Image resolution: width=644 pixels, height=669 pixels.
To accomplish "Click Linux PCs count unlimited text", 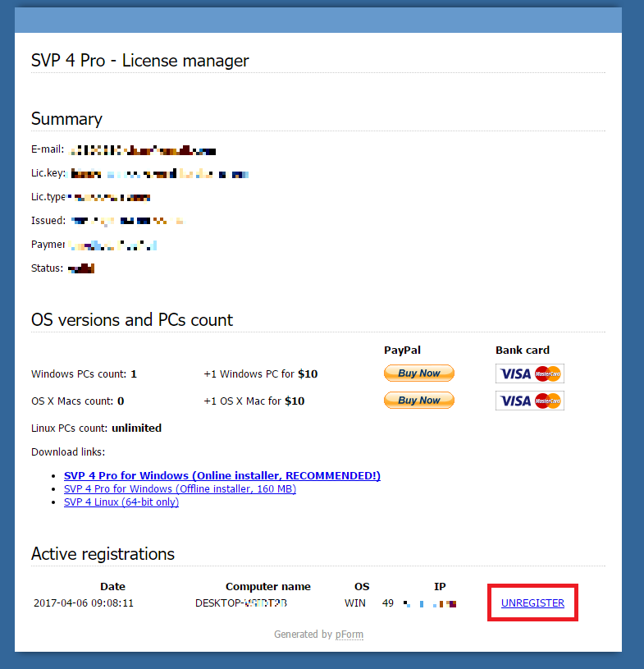I will click(x=96, y=428).
